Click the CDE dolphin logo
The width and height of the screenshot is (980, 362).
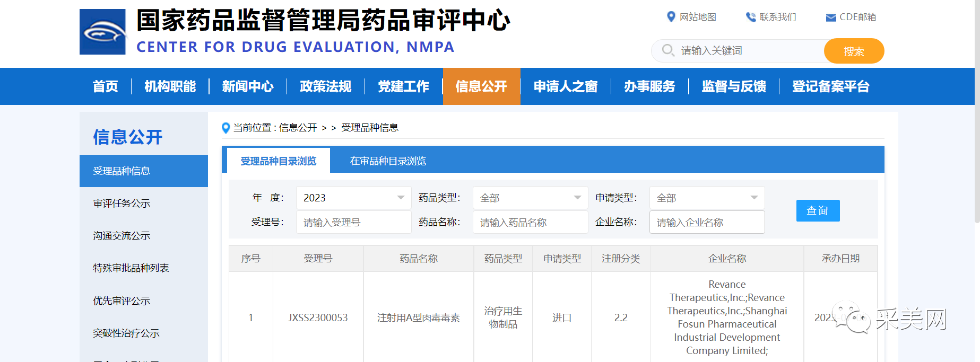click(x=103, y=32)
